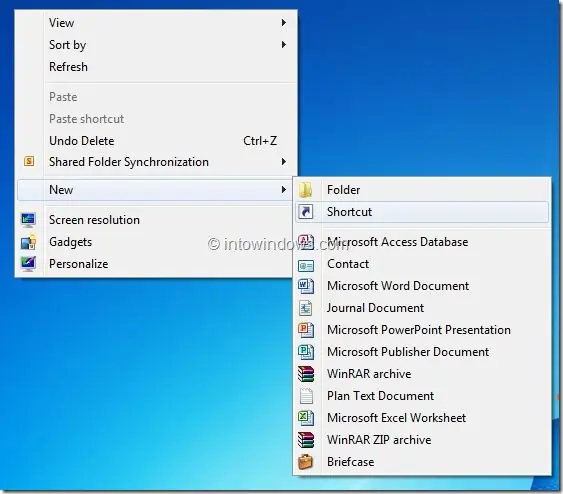This screenshot has height=494, width=563.
Task: Select Microsoft Excel Worksheet label
Action: coord(396,418)
